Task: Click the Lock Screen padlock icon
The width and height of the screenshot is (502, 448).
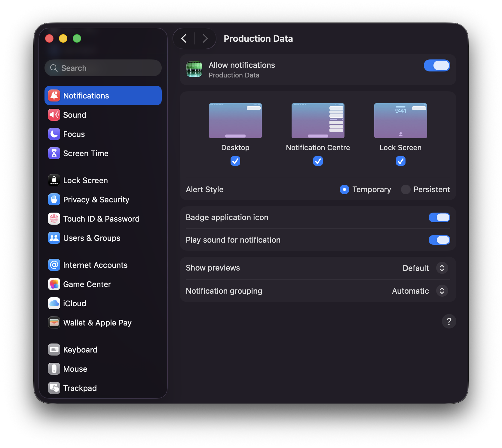Action: point(54,180)
